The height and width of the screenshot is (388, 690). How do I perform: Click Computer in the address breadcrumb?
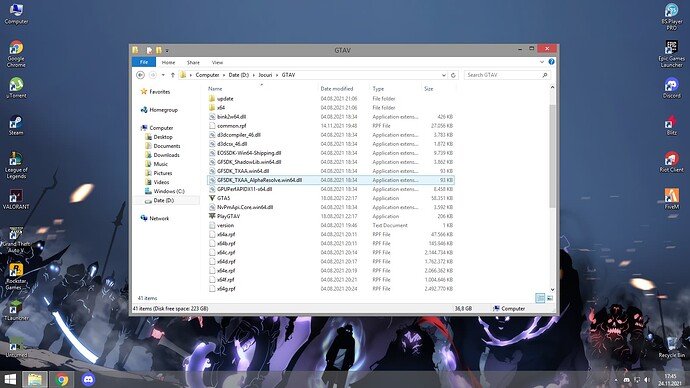click(x=207, y=75)
